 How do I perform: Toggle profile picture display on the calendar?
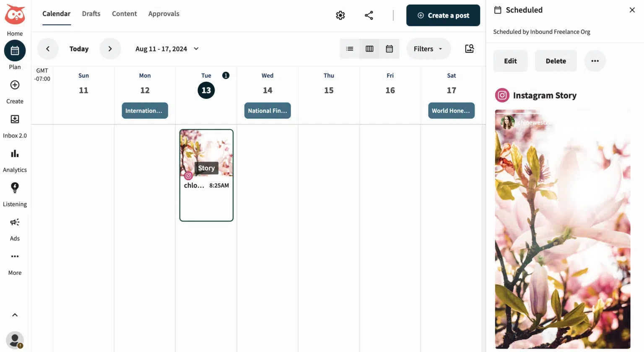coord(469,49)
